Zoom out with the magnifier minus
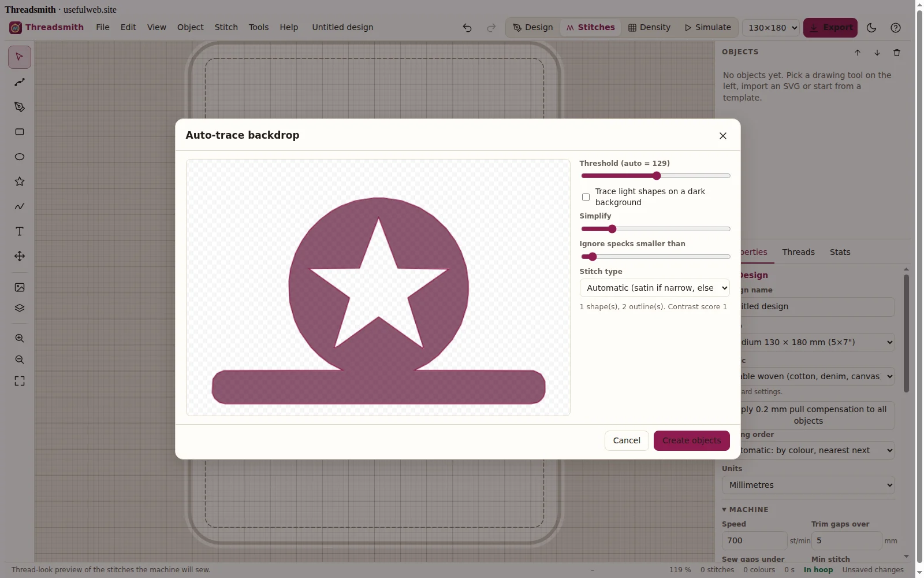 coord(20,360)
